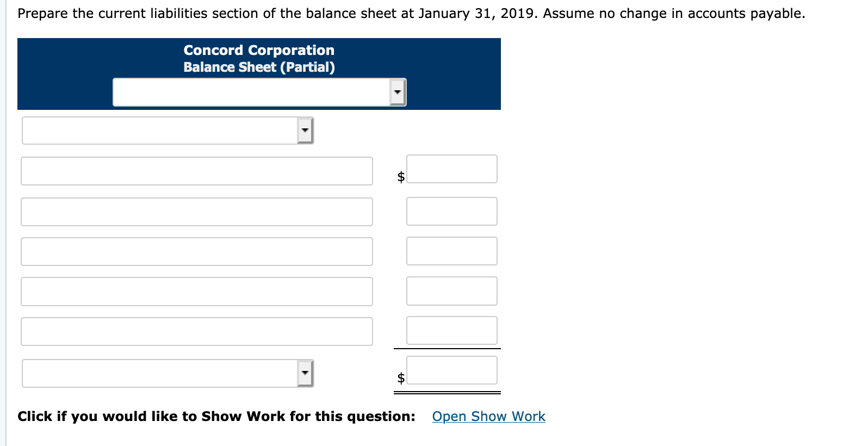Click the arrow on the bottom total selector
The height and width of the screenshot is (446, 868).
(x=305, y=373)
